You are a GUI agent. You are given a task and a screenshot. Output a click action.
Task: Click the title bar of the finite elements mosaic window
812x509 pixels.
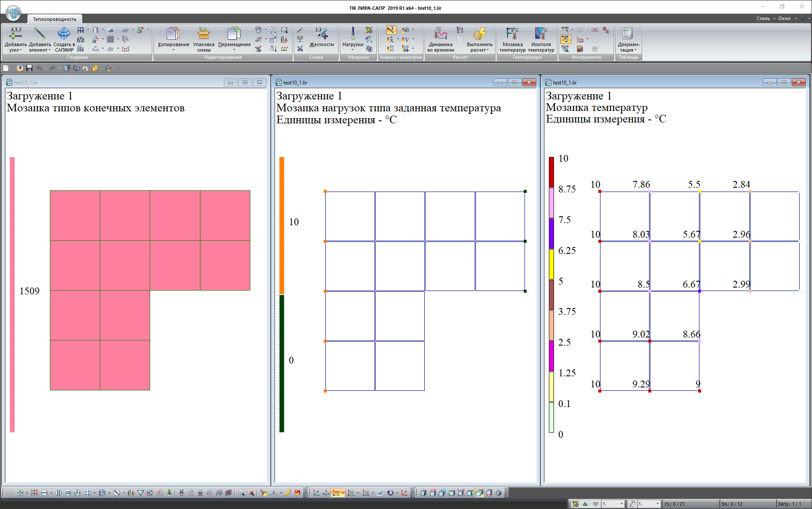(x=115, y=82)
